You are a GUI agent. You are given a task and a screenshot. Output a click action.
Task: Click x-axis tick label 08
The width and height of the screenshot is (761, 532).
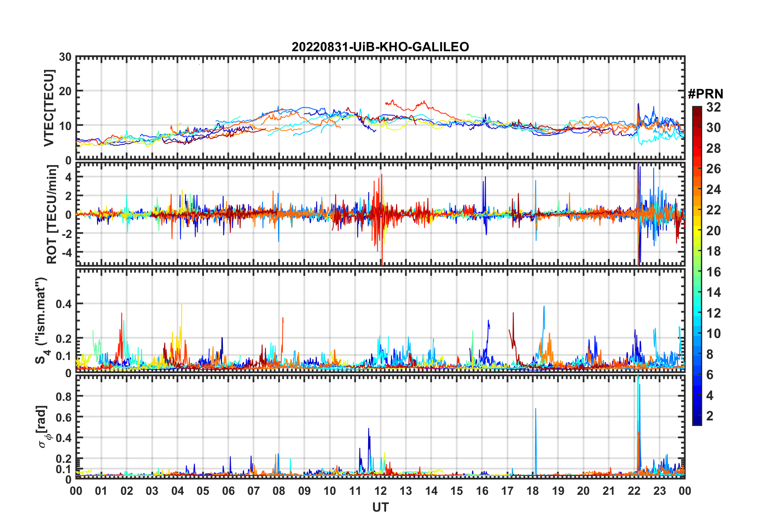[x=279, y=491]
